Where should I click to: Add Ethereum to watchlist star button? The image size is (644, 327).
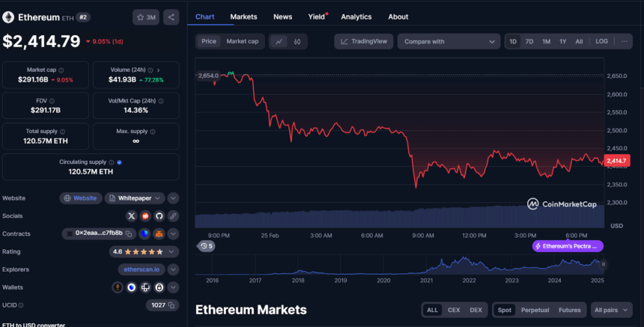point(146,17)
